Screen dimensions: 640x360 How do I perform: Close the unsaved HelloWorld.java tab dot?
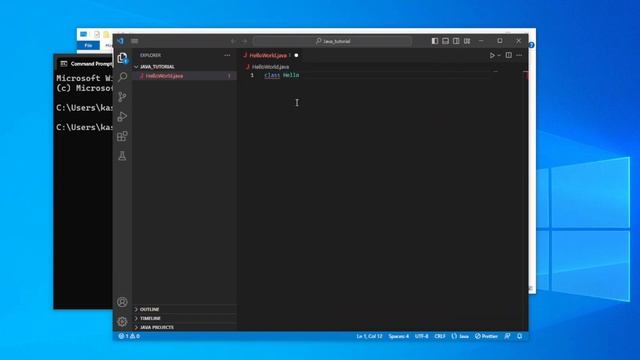pos(296,55)
